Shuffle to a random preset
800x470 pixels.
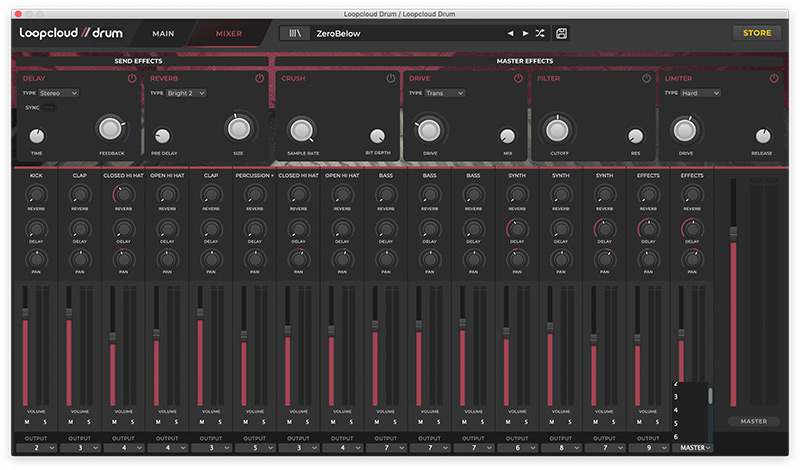click(540, 33)
